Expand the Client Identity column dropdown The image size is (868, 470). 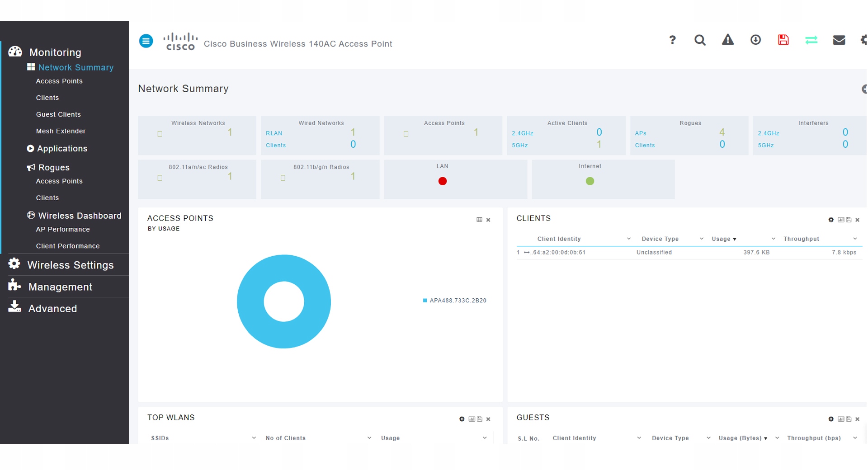point(628,239)
